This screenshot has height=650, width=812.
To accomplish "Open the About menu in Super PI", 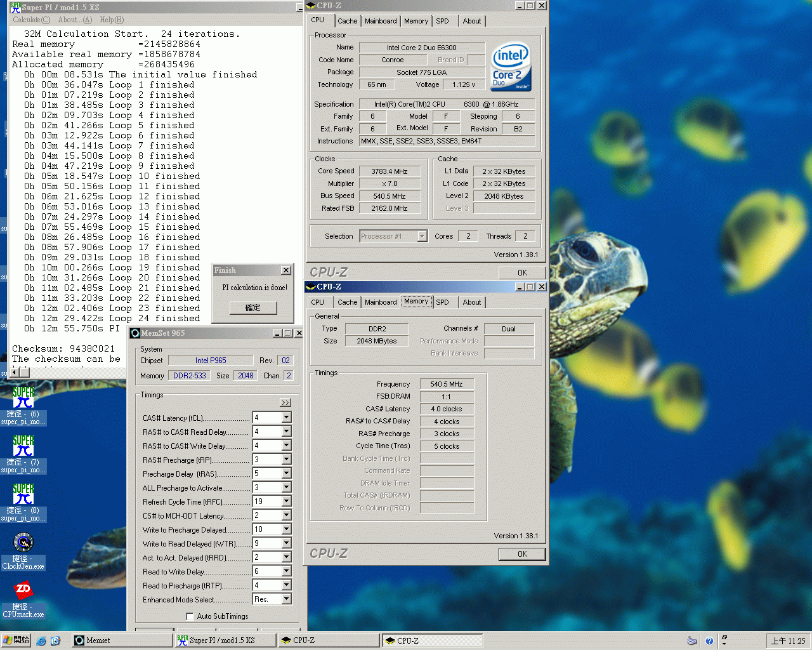I will click(75, 20).
